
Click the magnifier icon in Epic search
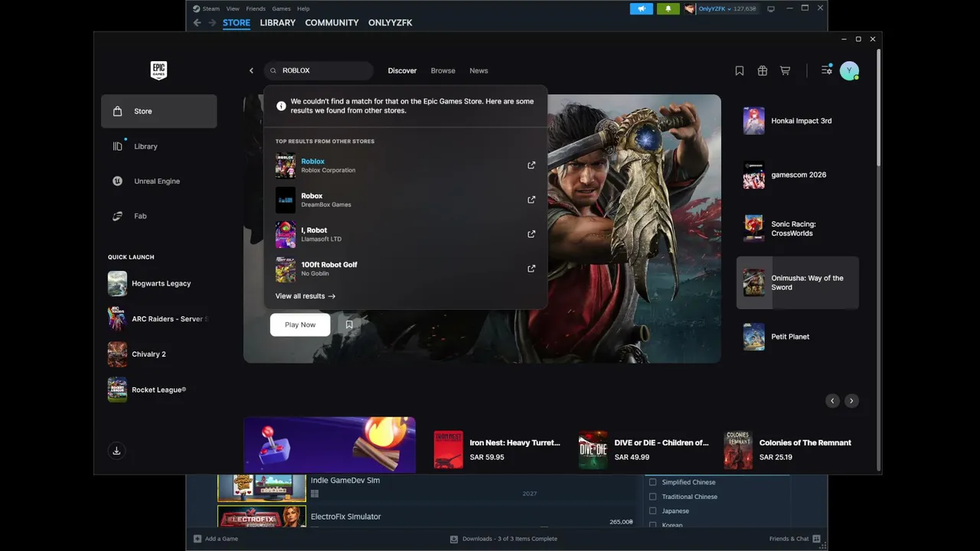pos(273,70)
